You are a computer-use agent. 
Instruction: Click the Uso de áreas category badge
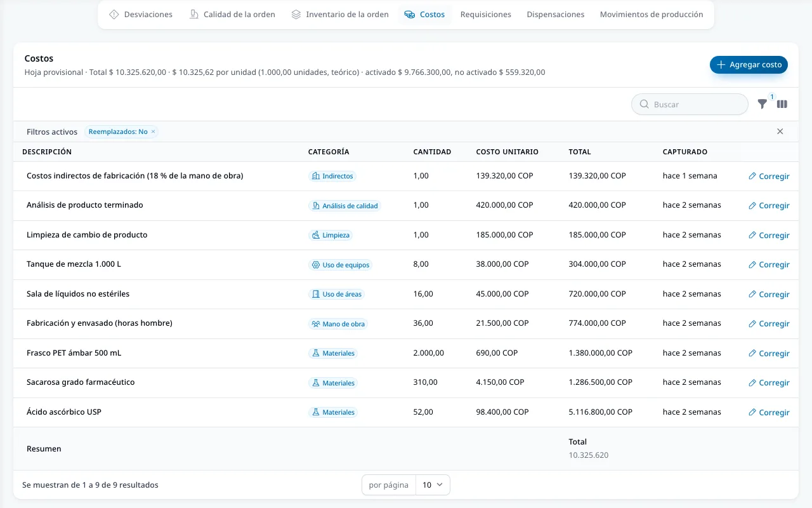[x=336, y=294]
